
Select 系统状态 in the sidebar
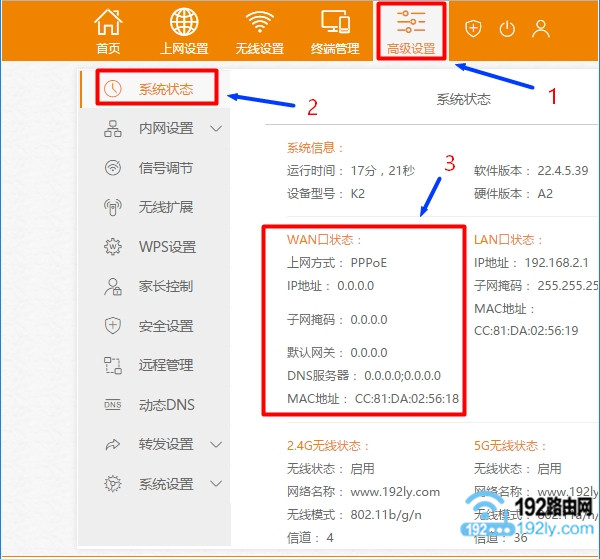tap(165, 89)
